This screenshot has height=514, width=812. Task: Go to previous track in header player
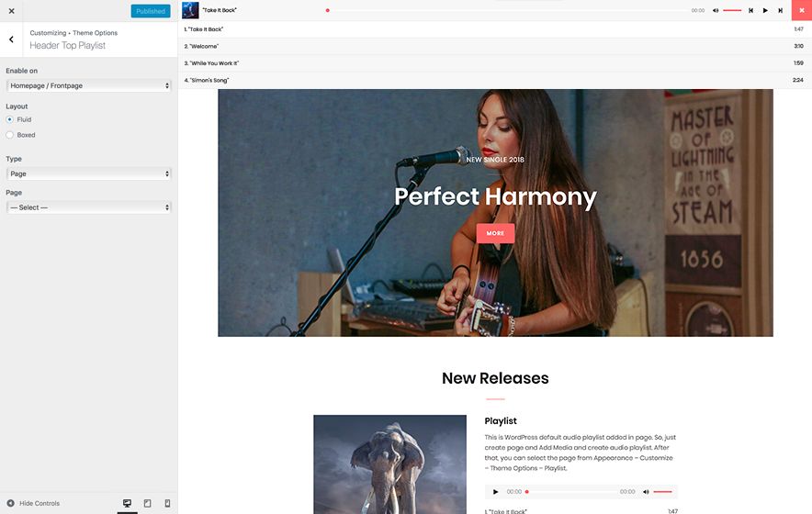750,10
